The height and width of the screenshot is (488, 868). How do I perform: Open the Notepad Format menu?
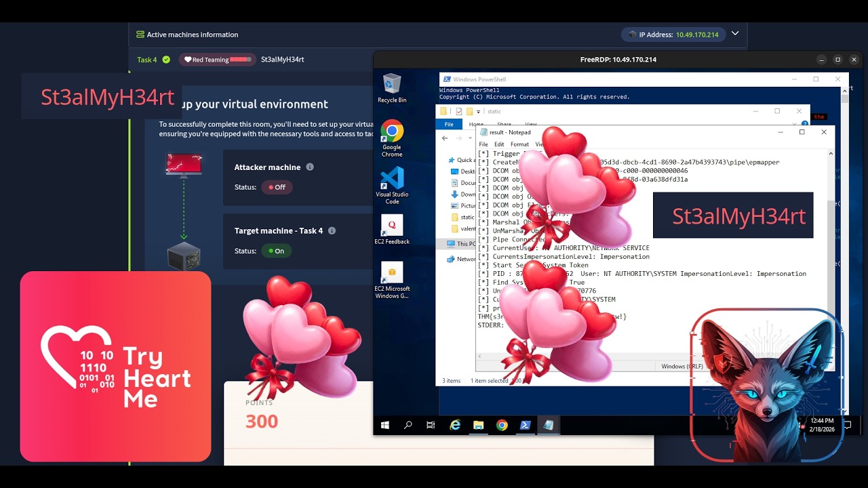519,144
